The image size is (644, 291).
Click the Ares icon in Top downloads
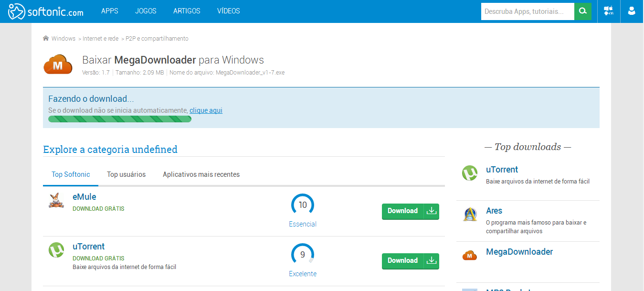pos(470,214)
